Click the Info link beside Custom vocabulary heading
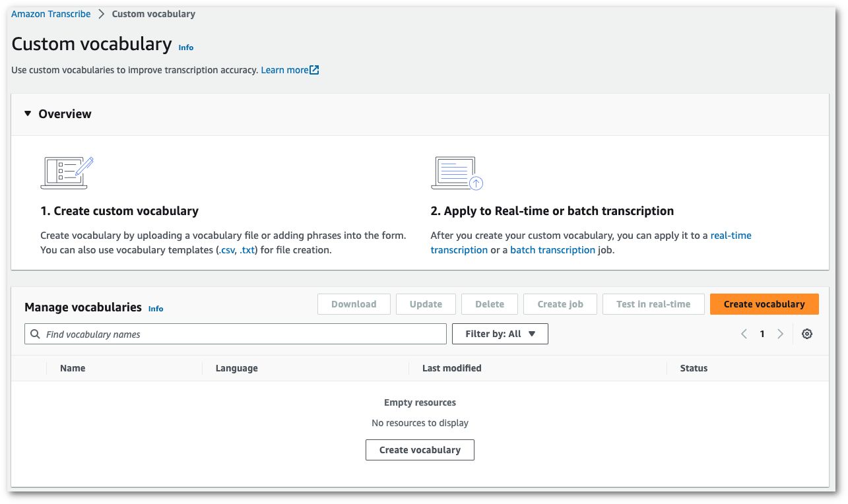This screenshot has width=848, height=504. 185,47
